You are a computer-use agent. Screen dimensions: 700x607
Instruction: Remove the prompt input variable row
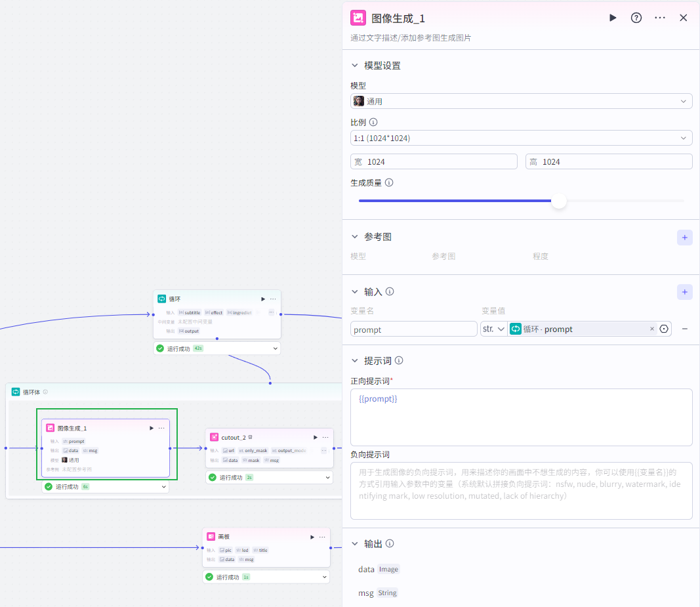[x=684, y=329]
